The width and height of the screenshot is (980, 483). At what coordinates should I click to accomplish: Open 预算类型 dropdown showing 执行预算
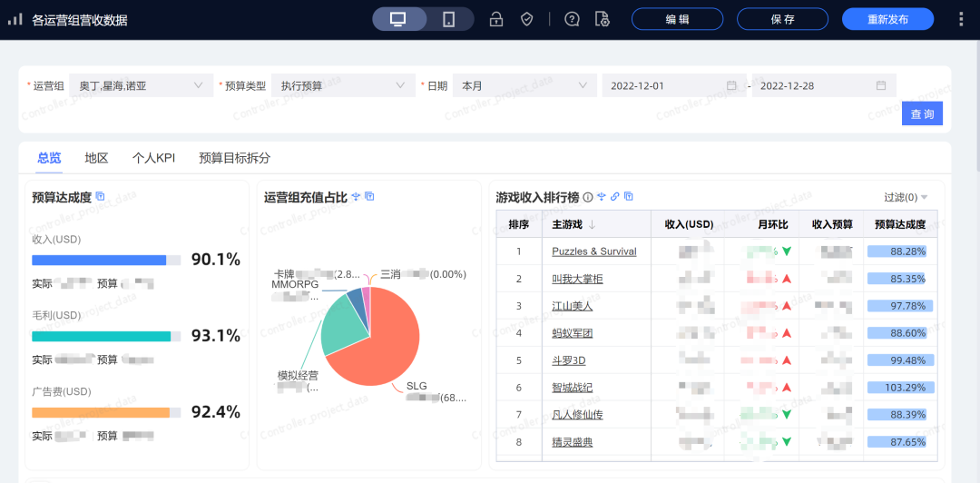click(343, 85)
